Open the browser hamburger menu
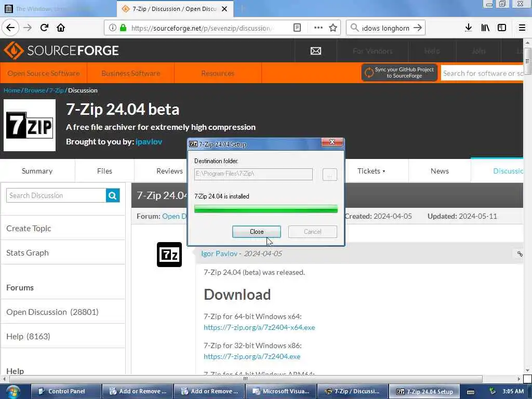The image size is (532, 399). 522,28
